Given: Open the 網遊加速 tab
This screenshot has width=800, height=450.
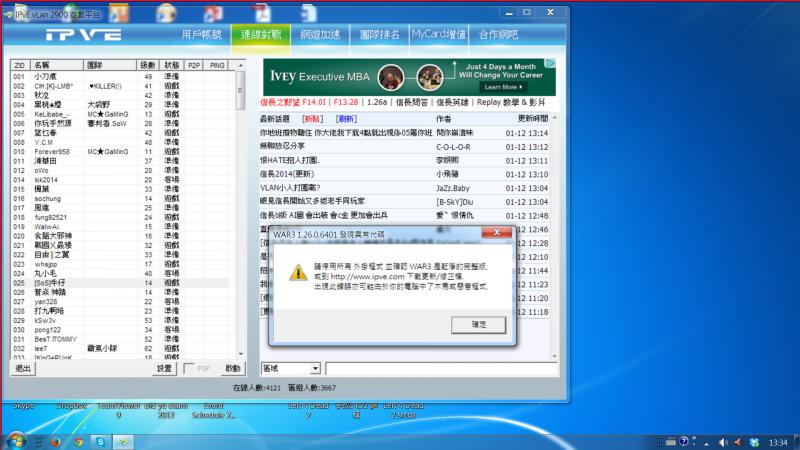Looking at the screenshot, I should (x=320, y=35).
